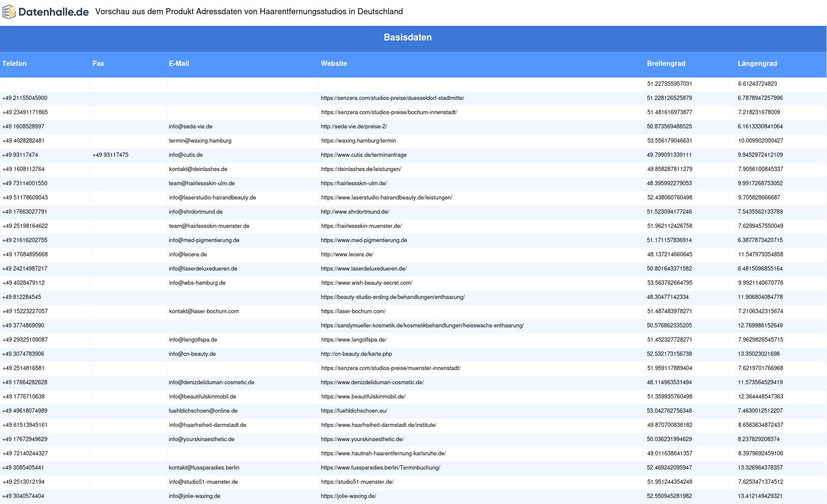Click longitude value 6.61243724823
827x504 pixels.
757,84
